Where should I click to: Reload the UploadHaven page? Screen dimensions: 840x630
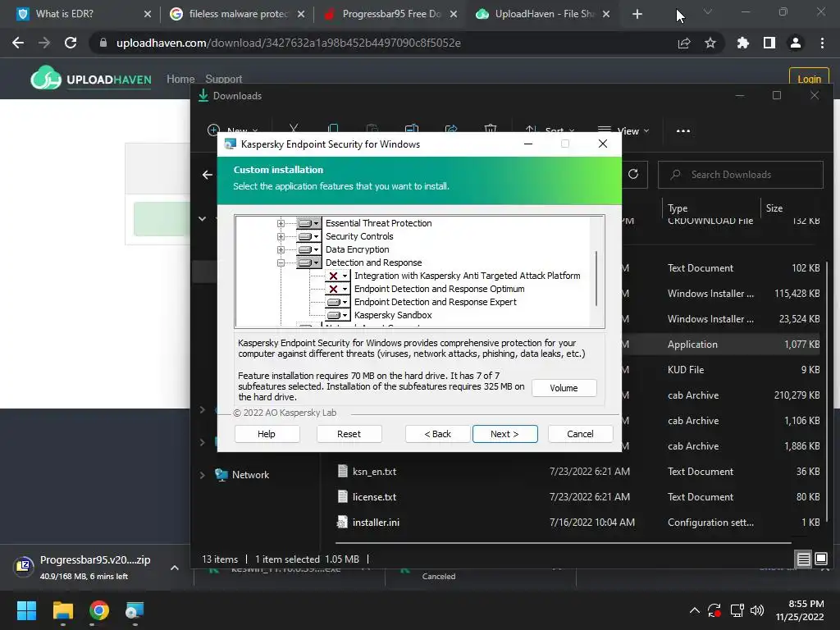pyautogui.click(x=71, y=43)
